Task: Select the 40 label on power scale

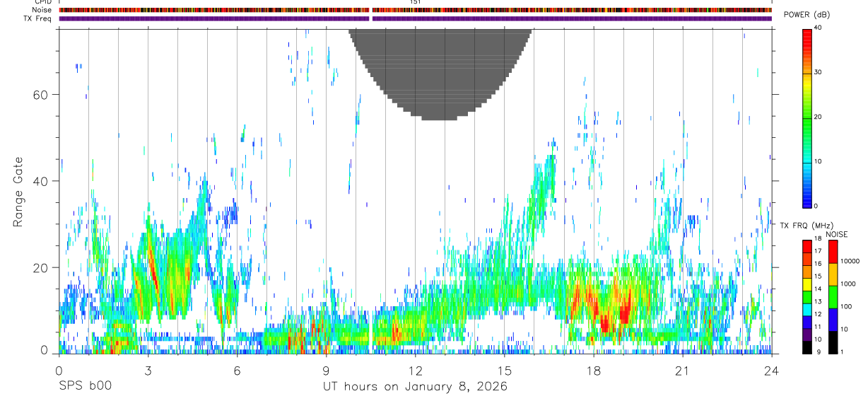Action: point(818,28)
